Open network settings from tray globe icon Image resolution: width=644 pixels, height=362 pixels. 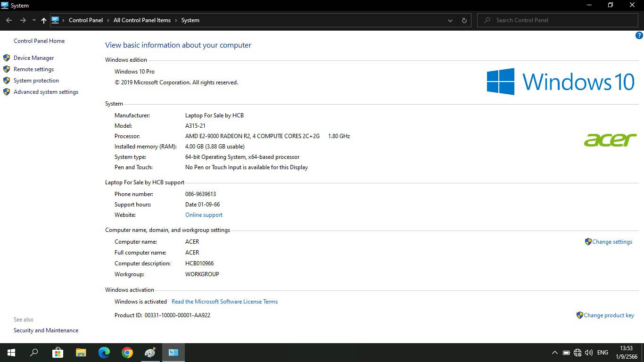[578, 353]
